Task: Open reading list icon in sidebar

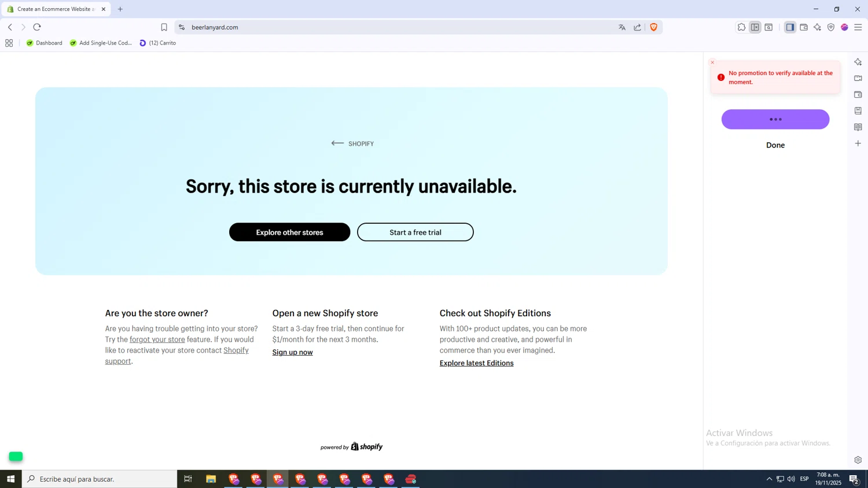Action: point(858,127)
